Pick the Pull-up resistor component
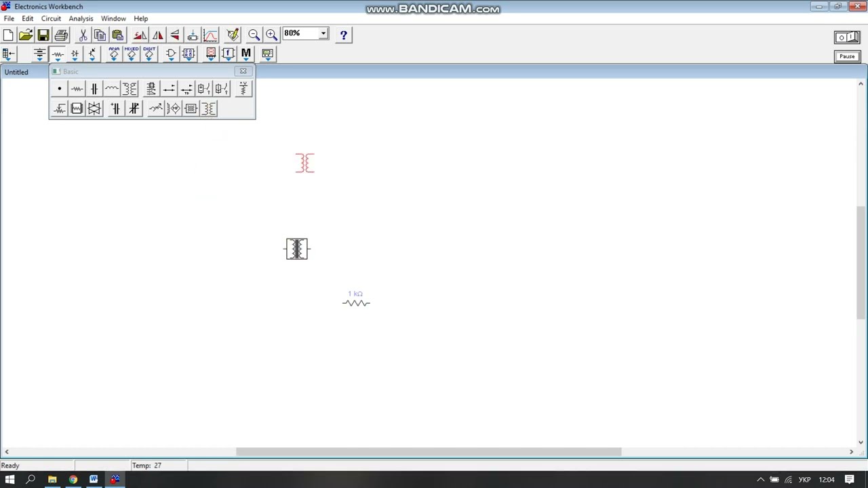This screenshot has width=868, height=488. [243, 89]
